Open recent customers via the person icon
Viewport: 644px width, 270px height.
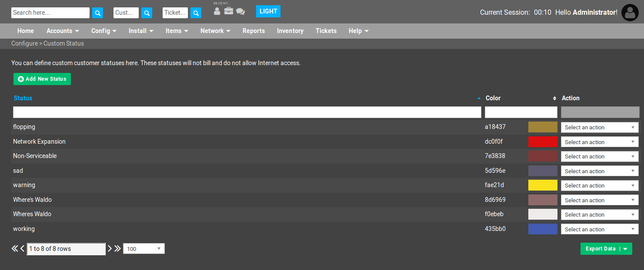(x=217, y=11)
